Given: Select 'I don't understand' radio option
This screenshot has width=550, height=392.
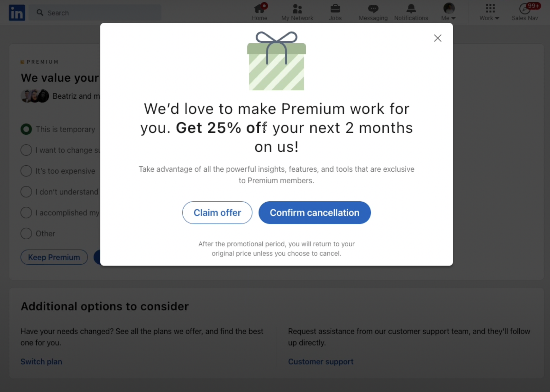Looking at the screenshot, I should click(x=26, y=192).
